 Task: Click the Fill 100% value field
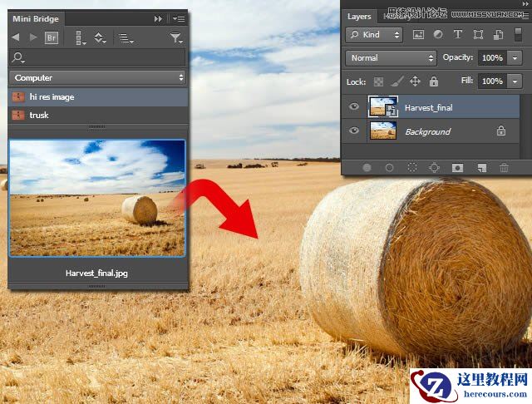pos(492,81)
